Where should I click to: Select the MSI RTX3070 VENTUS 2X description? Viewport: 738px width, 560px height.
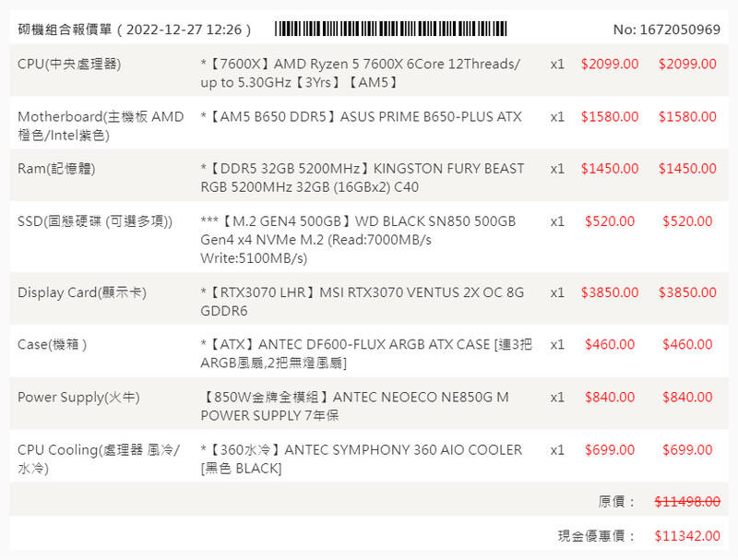362,301
